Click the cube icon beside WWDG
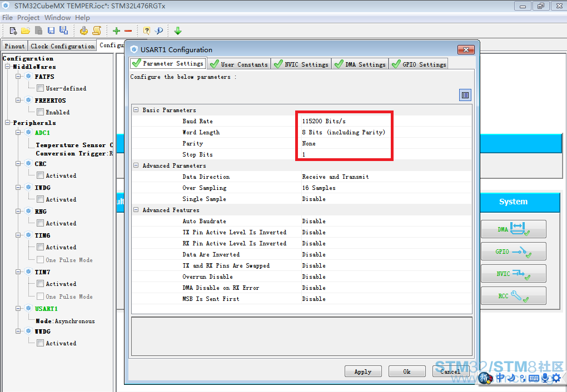 click(x=28, y=331)
